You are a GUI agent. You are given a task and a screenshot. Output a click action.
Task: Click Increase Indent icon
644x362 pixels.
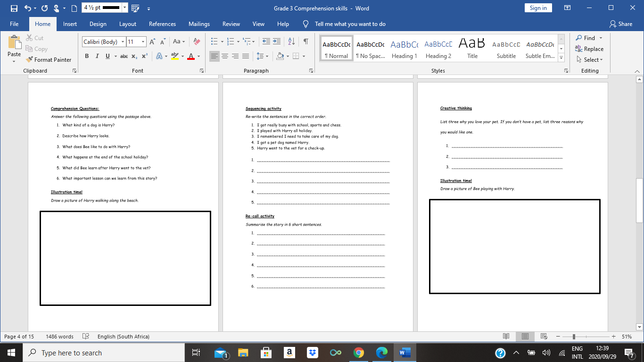click(x=277, y=41)
